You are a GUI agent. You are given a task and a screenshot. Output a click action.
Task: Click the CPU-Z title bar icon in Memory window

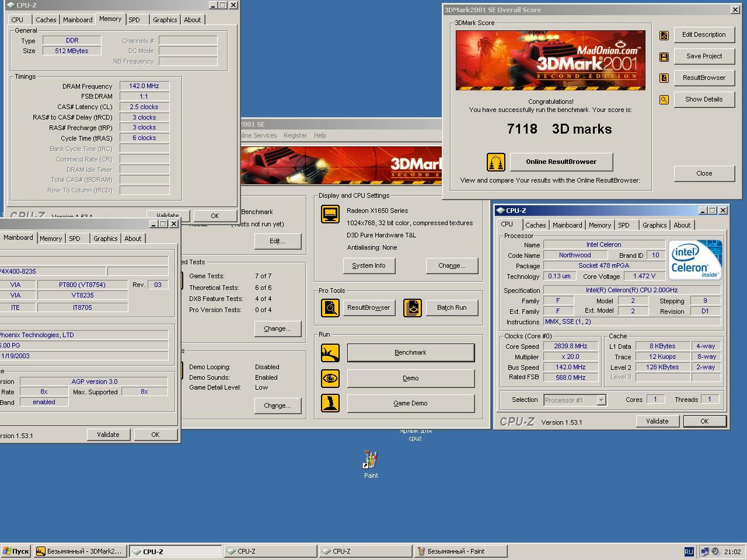(11, 5)
